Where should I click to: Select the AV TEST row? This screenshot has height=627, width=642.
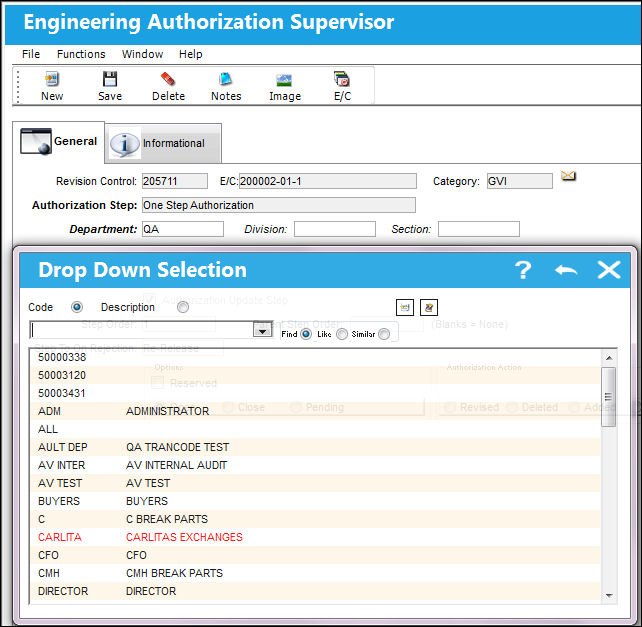(x=315, y=483)
